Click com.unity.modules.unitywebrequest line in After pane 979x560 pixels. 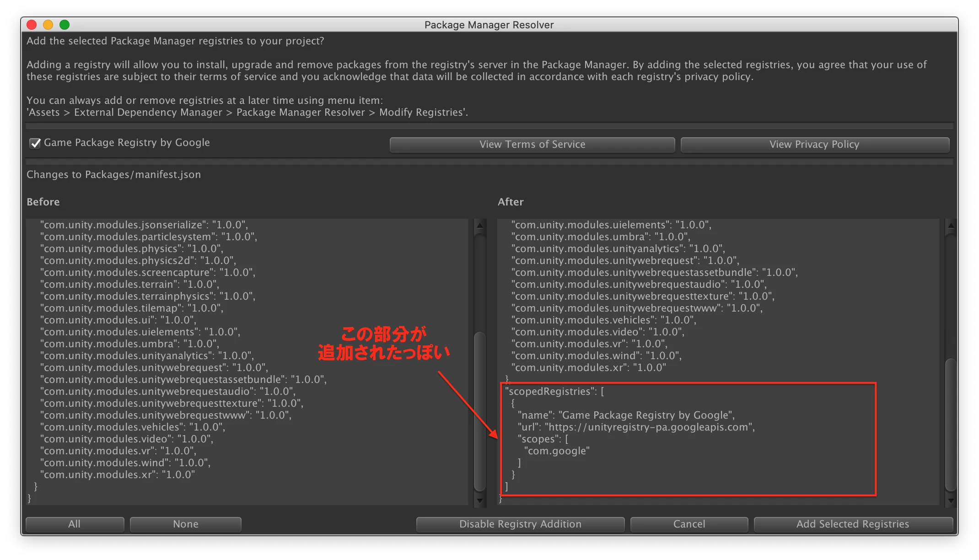point(625,261)
